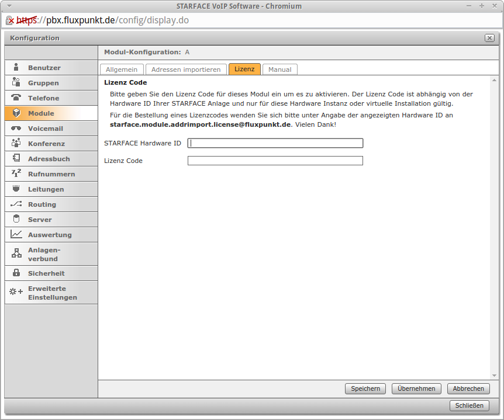Go to Rufnummern configuration
The image size is (504, 420).
(x=51, y=174)
